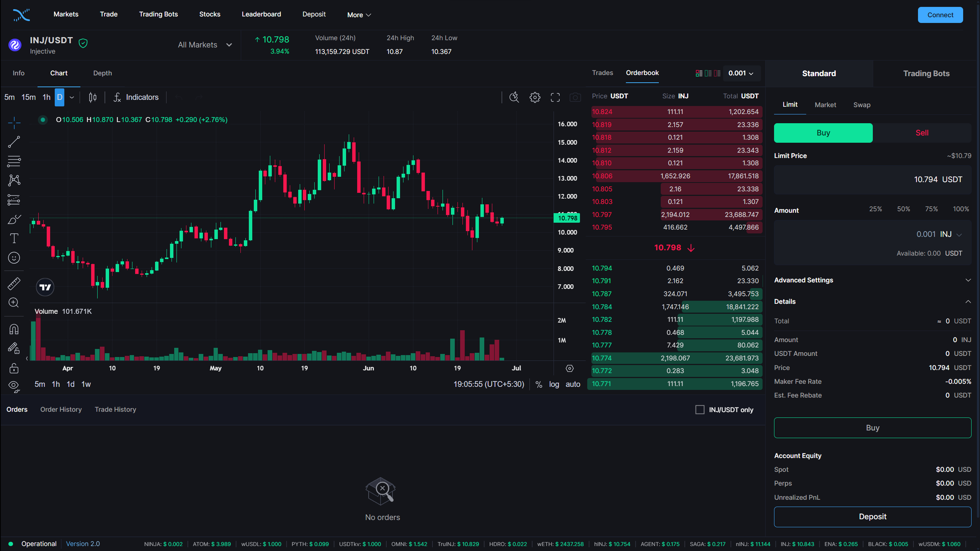Set amount to 50% shortcut
This screenshot has width=980, height=551.
(x=903, y=209)
